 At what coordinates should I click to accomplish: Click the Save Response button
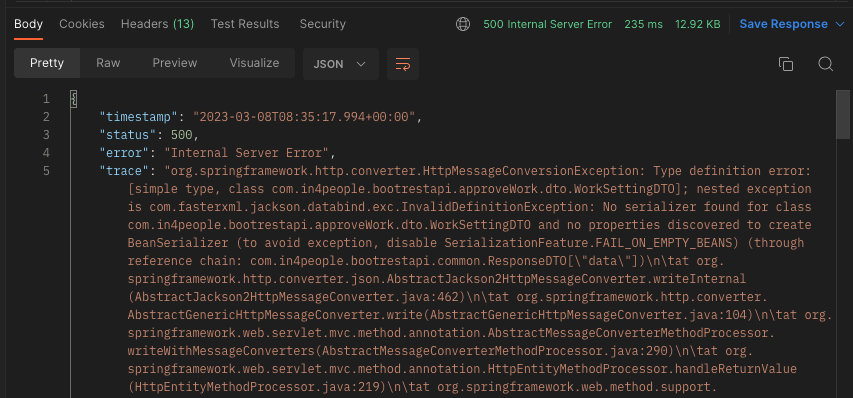(x=783, y=24)
